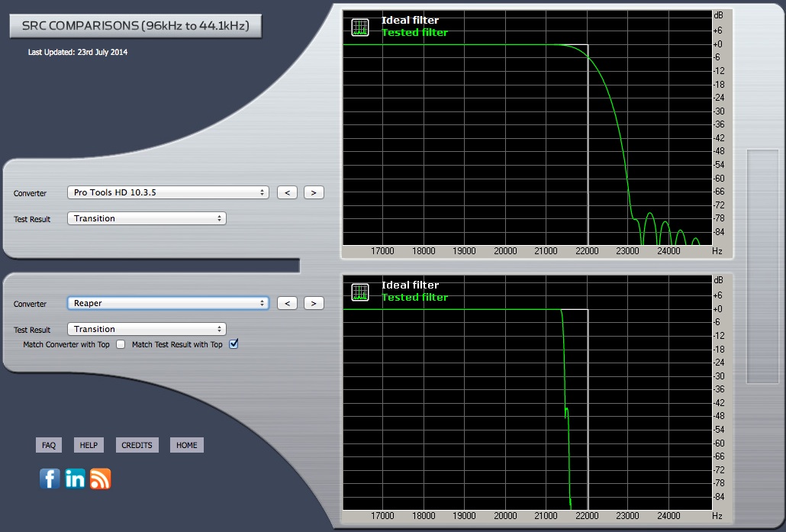The height and width of the screenshot is (532, 786).
Task: Disable Match Test Result with Top checkbox
Action: tap(234, 344)
